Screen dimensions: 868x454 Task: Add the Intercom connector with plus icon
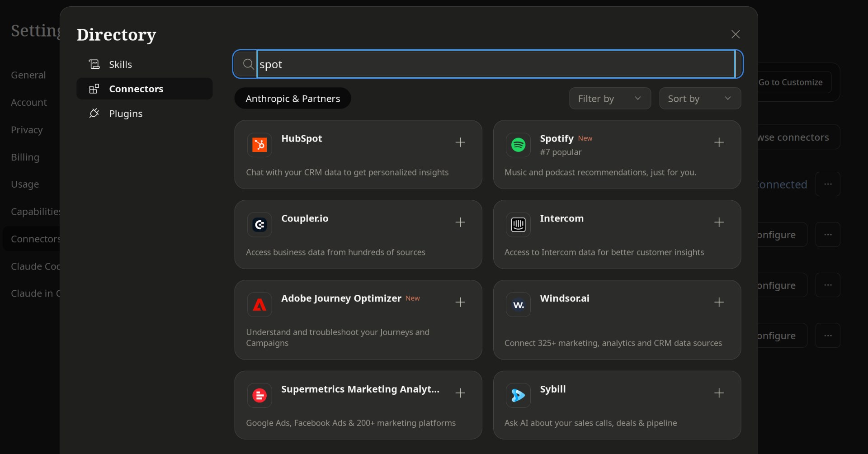(x=719, y=222)
